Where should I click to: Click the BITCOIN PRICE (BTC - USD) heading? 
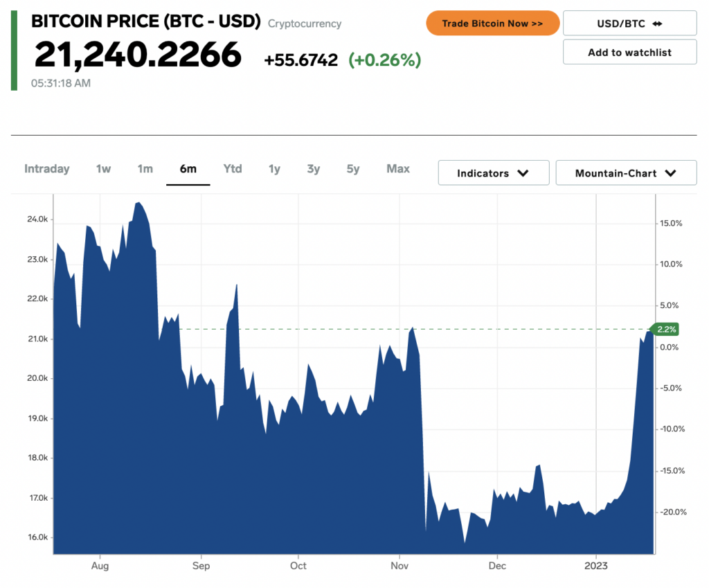[x=145, y=21]
